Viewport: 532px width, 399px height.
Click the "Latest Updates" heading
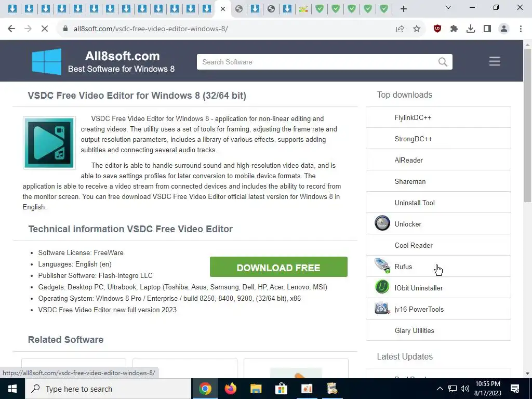coord(405,356)
